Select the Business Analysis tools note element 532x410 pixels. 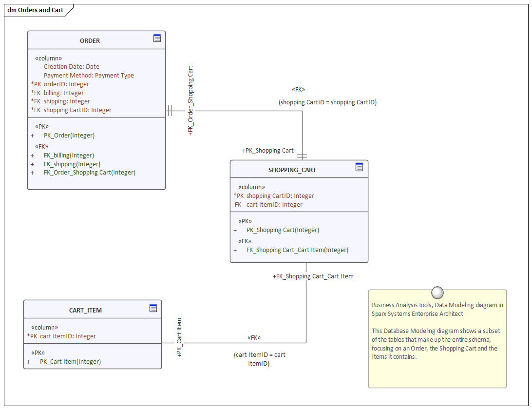click(437, 339)
